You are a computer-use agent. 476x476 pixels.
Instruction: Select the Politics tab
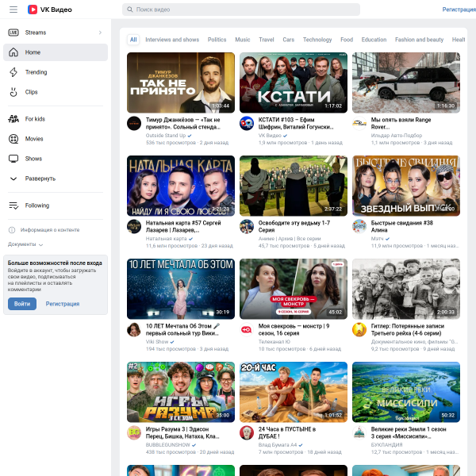(x=217, y=40)
